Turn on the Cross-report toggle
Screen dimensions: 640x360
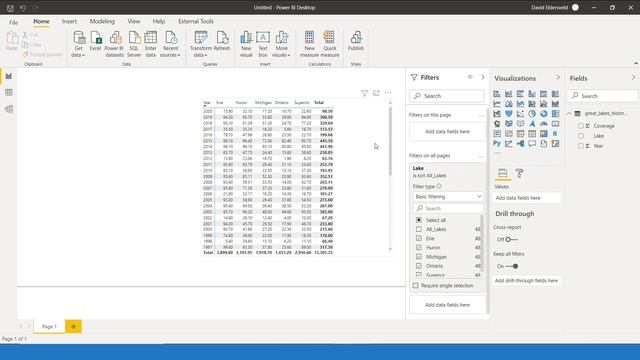511,240
